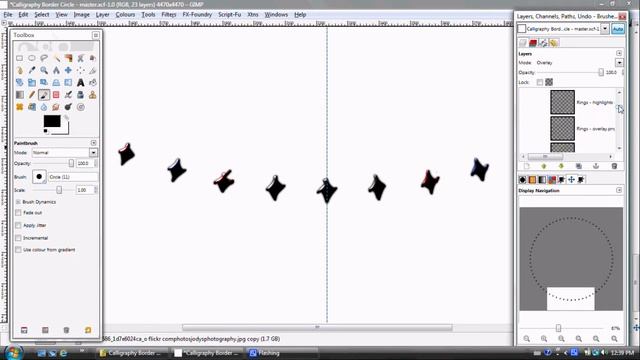Enable the Fade out option
640x360 pixels.
coord(18,213)
